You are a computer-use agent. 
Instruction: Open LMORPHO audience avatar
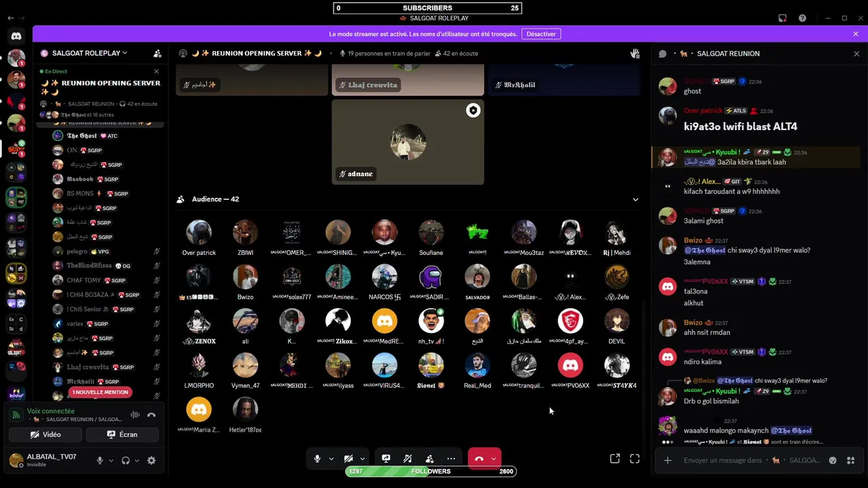[199, 365]
